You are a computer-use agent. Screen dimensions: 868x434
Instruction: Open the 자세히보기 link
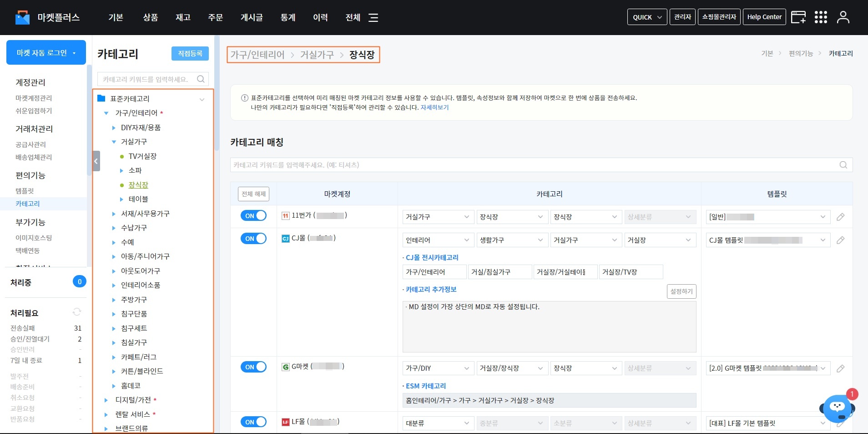point(434,107)
